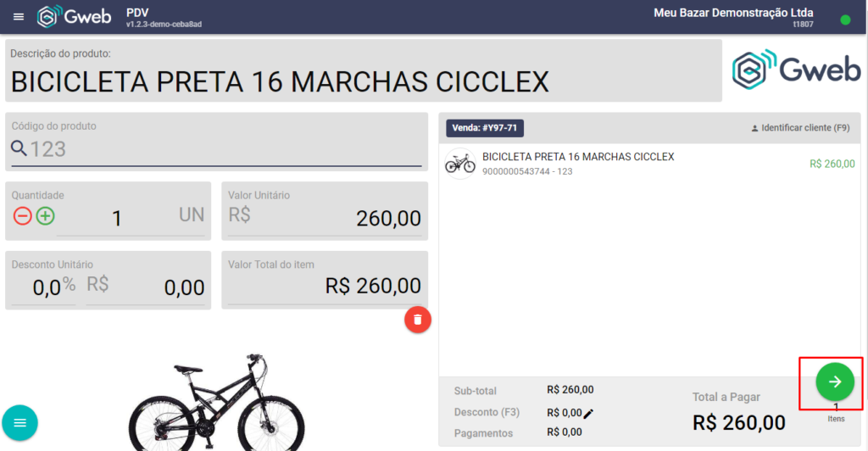Screen dimensions: 868x451
Task: Decrease quantity with the red minus button
Action: (23, 216)
